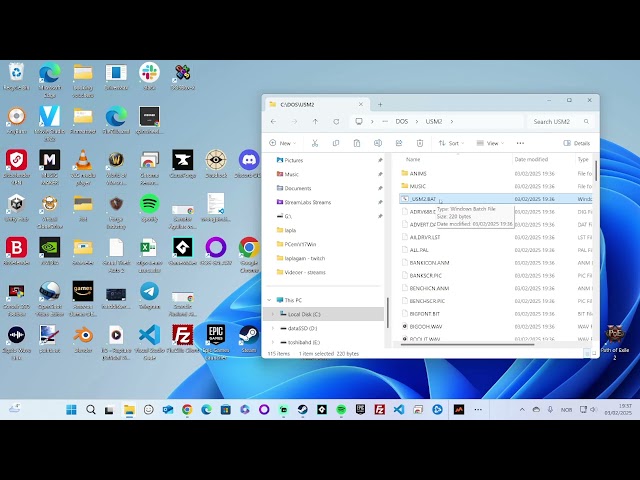Open Pictures in the navigation pane

(x=293, y=160)
